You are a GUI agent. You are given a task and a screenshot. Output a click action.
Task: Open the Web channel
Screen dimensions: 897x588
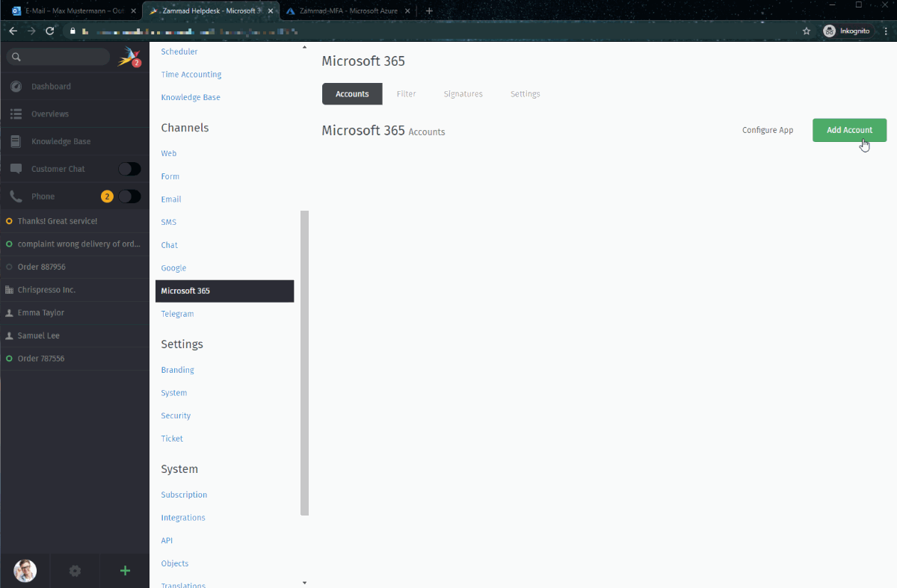click(169, 153)
